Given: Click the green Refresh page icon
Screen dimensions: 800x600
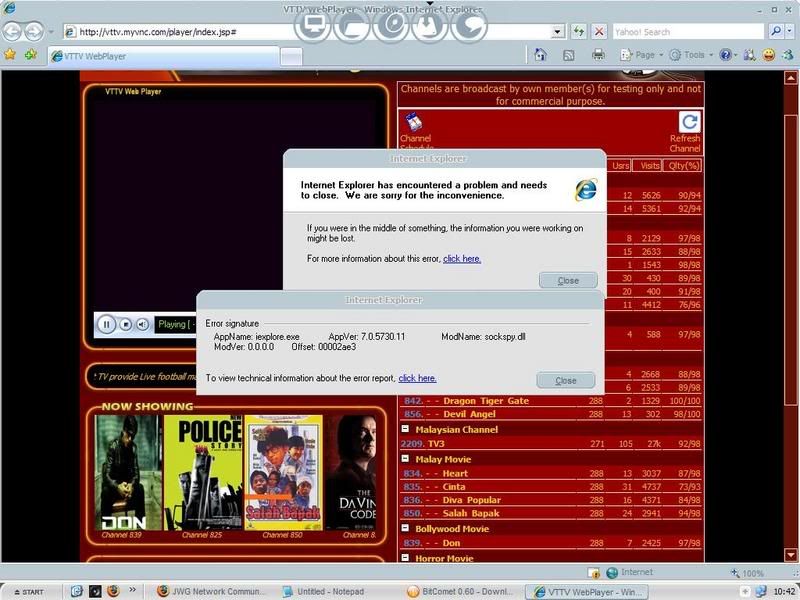Looking at the screenshot, I should (579, 32).
